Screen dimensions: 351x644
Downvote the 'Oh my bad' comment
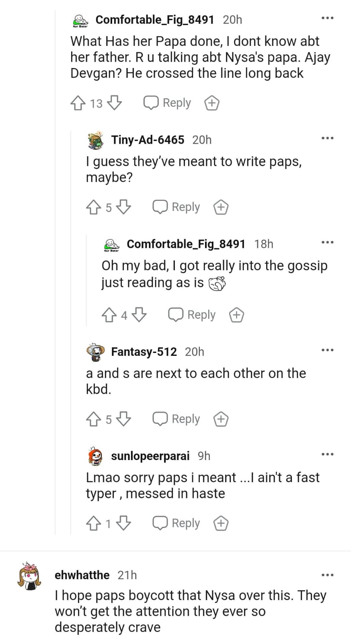click(139, 315)
